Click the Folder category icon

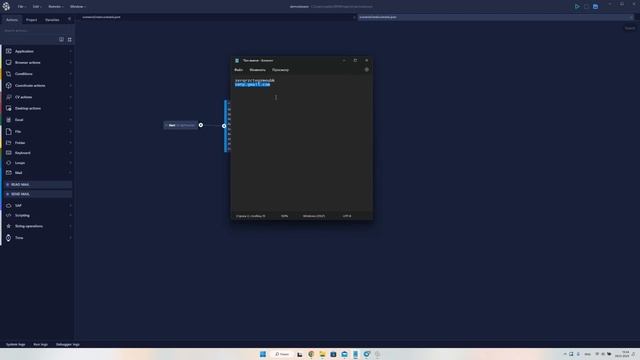point(9,143)
